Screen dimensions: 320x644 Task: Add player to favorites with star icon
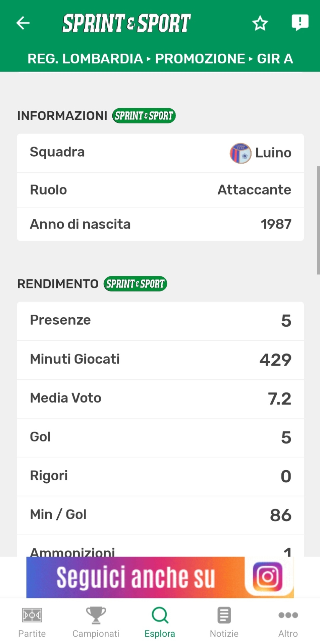point(260,23)
